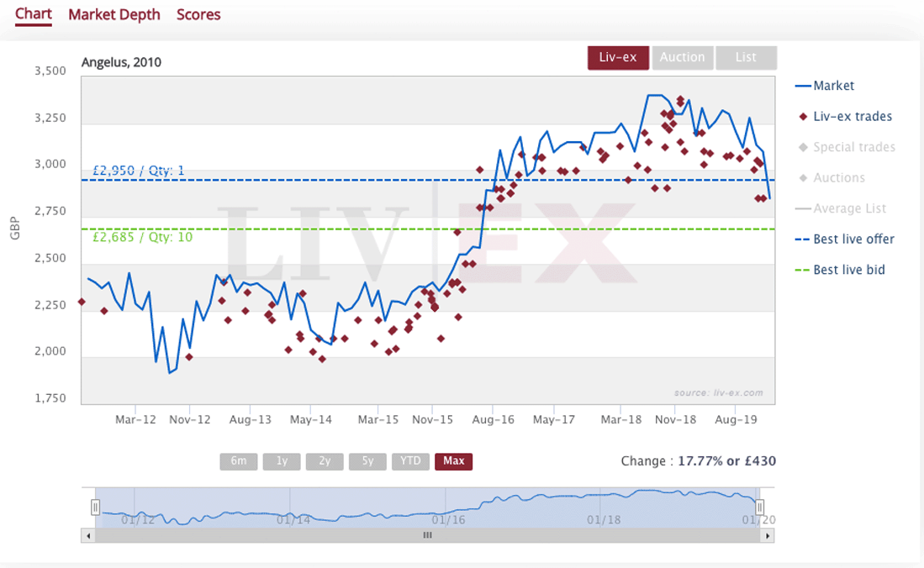Screen dimensions: 924x568
Task: Click the 3,000 y-axis label
Action: [50, 165]
